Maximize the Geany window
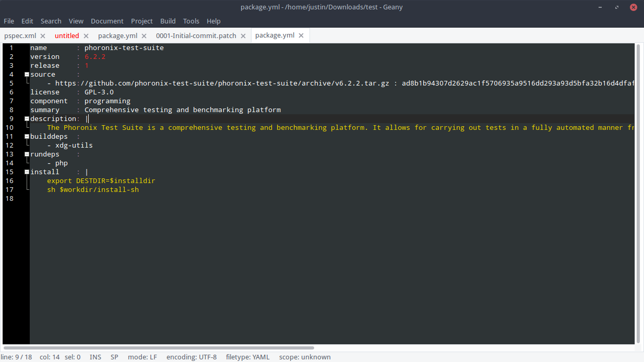The image size is (644, 362). pyautogui.click(x=617, y=7)
